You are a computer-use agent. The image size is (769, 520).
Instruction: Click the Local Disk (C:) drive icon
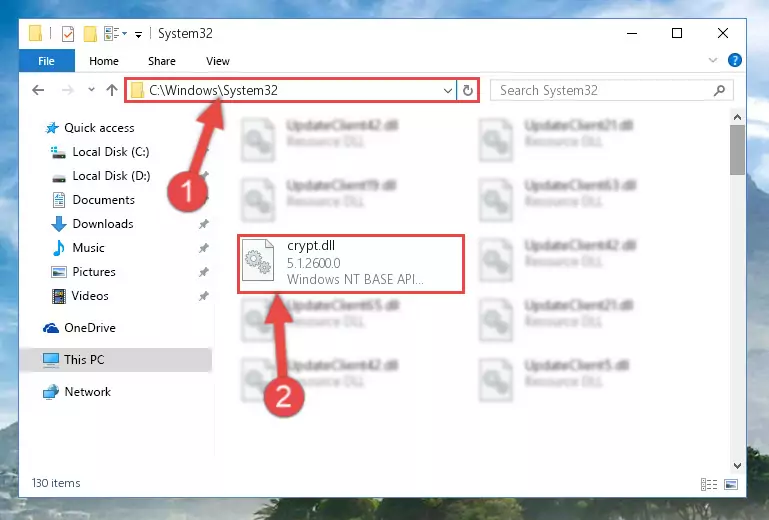(x=58, y=153)
